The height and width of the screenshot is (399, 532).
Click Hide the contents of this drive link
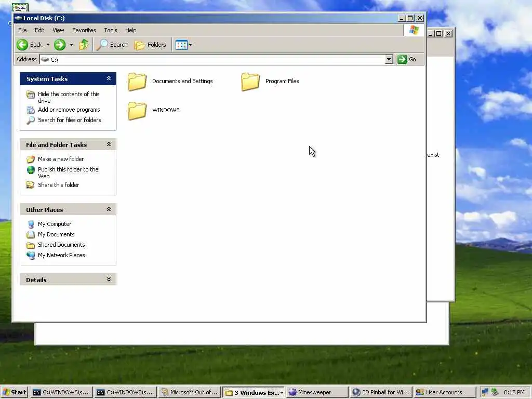69,97
